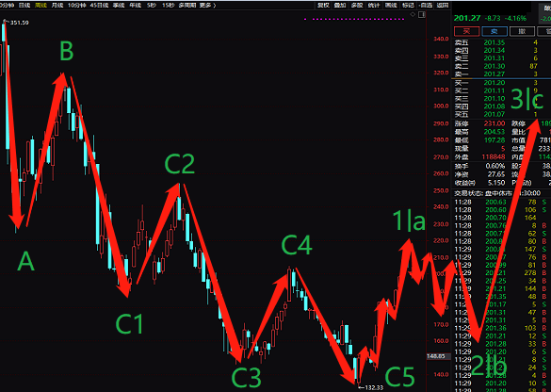Toggle the side panel layout icon
Viewport: 551px width, 392px height.
(422, 14)
